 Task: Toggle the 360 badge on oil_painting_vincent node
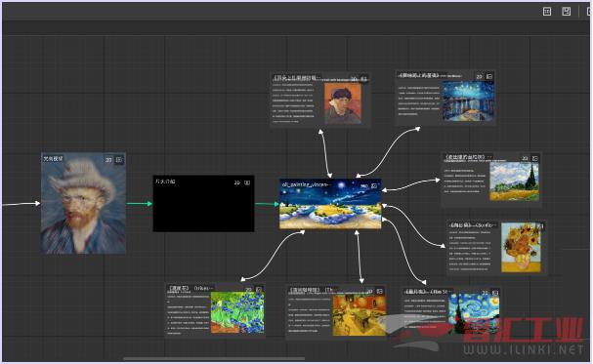[x=363, y=185]
